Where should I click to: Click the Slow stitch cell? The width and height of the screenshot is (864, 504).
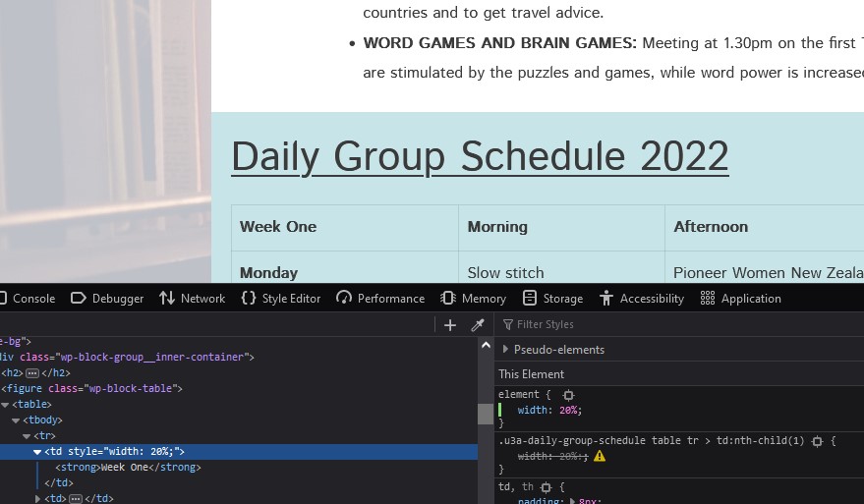click(x=561, y=267)
